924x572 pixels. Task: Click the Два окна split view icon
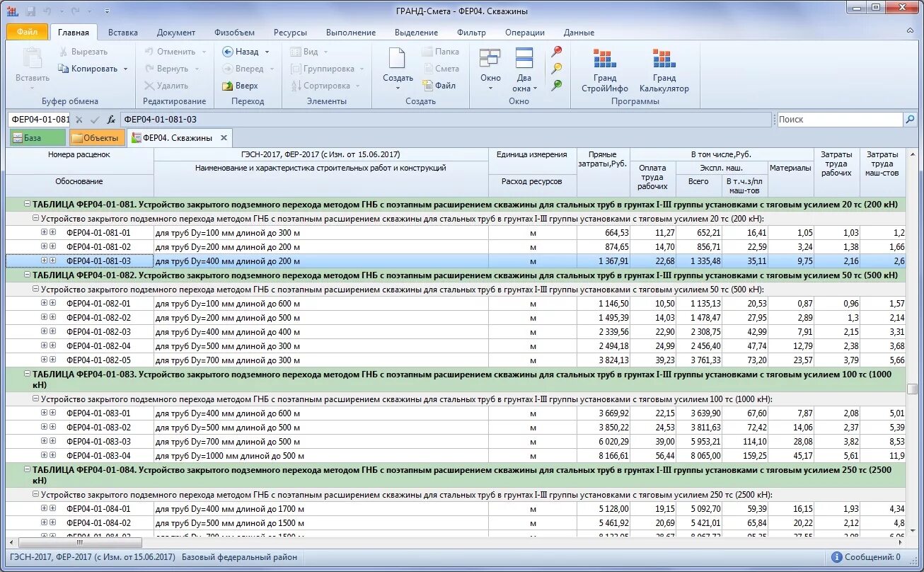pyautogui.click(x=524, y=59)
